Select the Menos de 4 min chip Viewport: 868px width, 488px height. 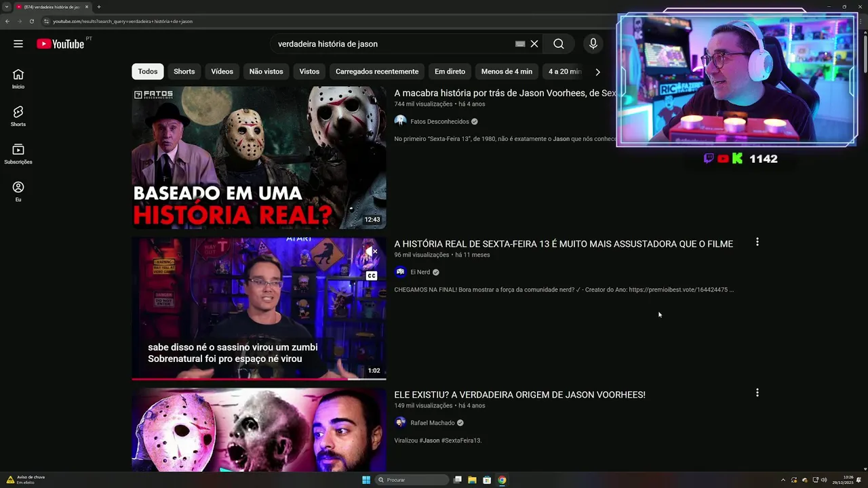click(x=507, y=71)
